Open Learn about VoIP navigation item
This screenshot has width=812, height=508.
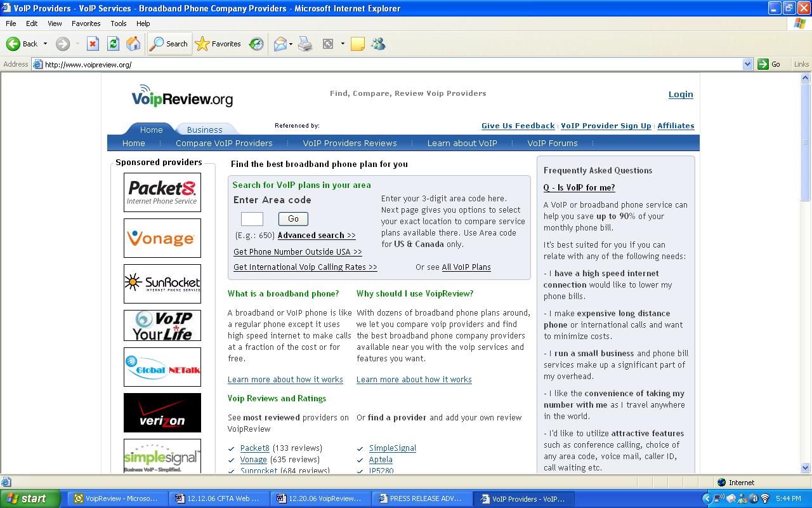point(462,144)
